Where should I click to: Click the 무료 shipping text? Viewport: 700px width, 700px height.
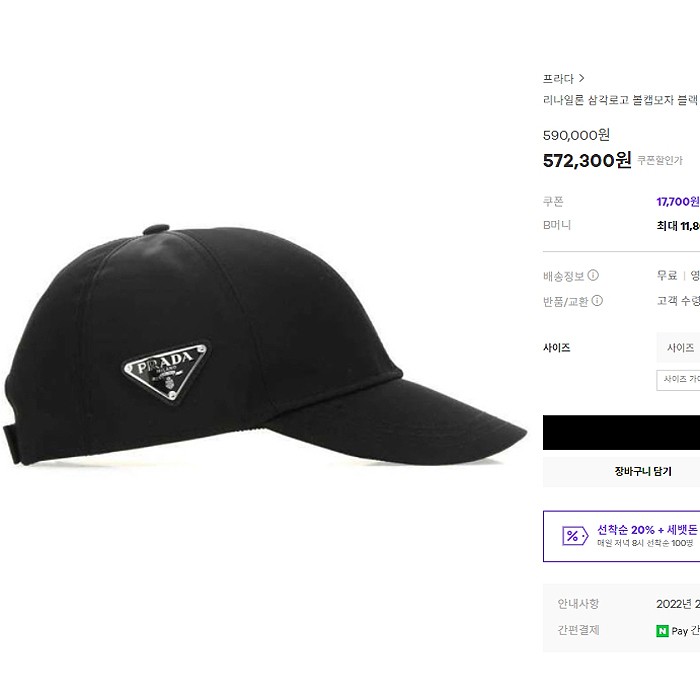pos(667,275)
